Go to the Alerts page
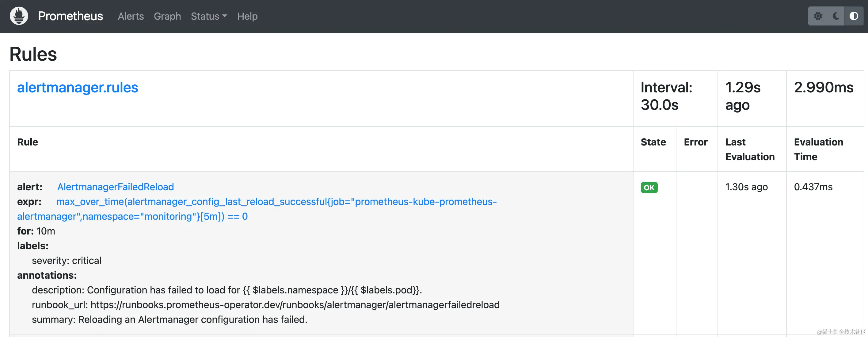The height and width of the screenshot is (337, 868). 131,16
